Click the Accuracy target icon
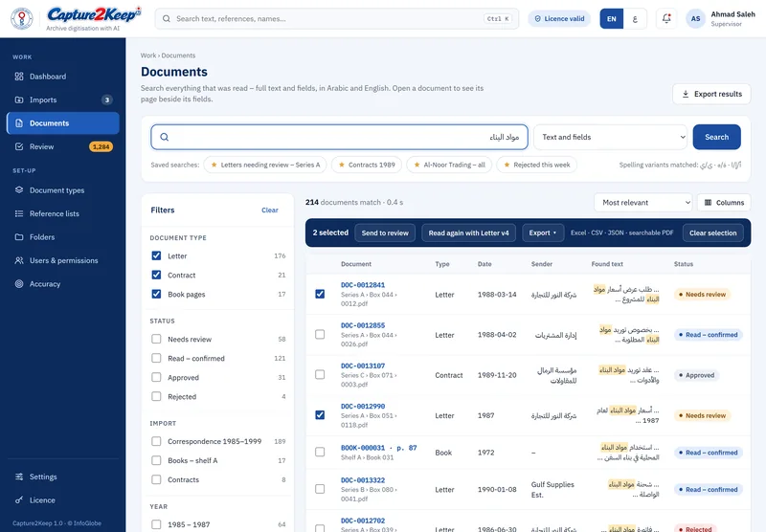The width and height of the screenshot is (766, 532). click(19, 283)
